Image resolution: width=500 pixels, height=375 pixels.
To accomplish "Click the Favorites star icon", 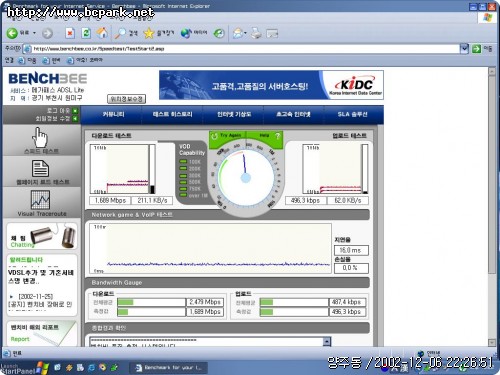I will (x=149, y=33).
